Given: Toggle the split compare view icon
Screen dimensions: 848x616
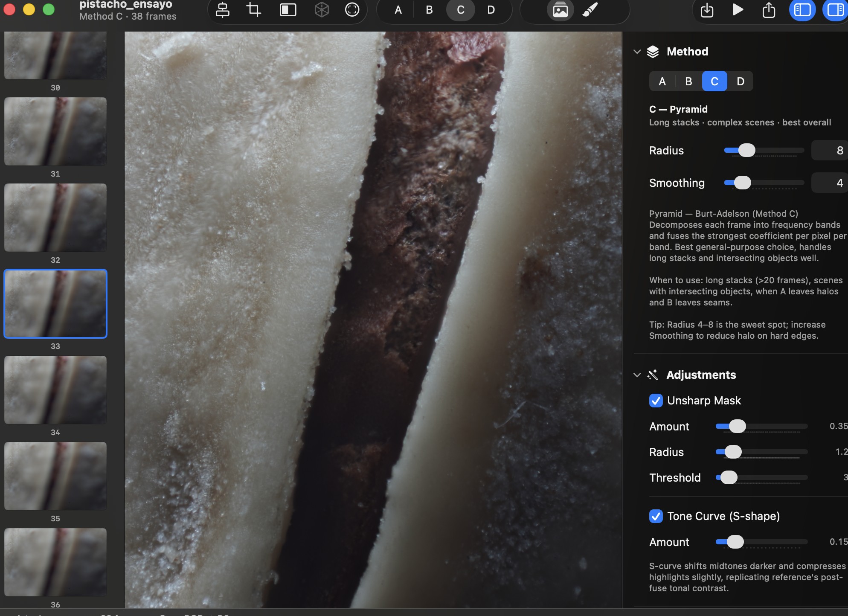Looking at the screenshot, I should 288,10.
